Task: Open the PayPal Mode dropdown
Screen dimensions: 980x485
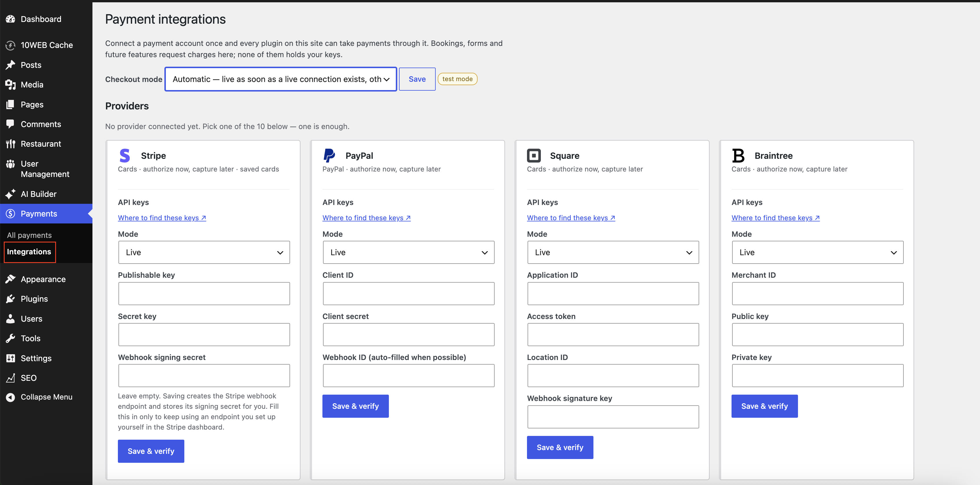Action: point(409,252)
